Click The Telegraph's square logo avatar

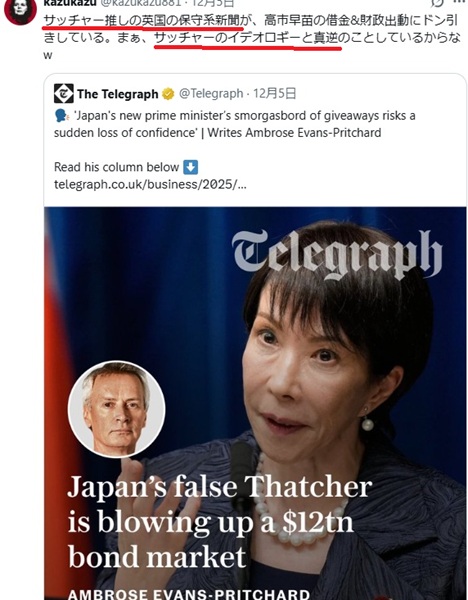(x=64, y=93)
